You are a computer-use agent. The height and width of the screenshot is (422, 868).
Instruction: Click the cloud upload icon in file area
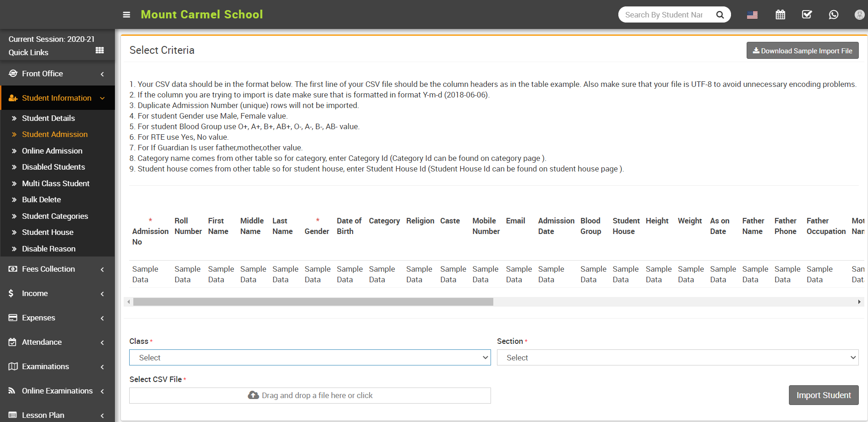pos(253,395)
